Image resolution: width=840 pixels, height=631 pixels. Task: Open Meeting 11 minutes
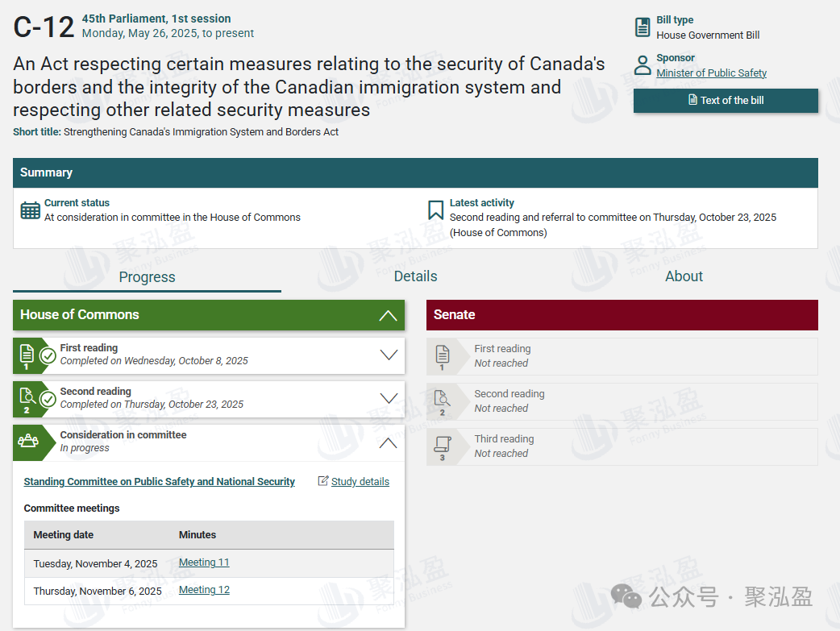(204, 563)
